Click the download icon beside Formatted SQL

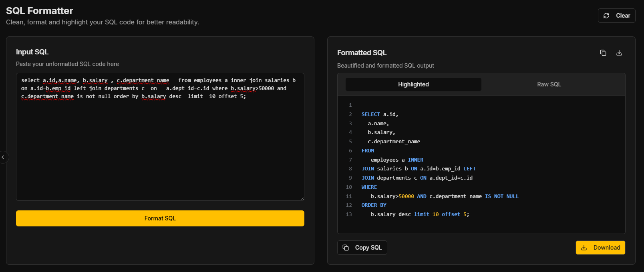pyautogui.click(x=619, y=53)
